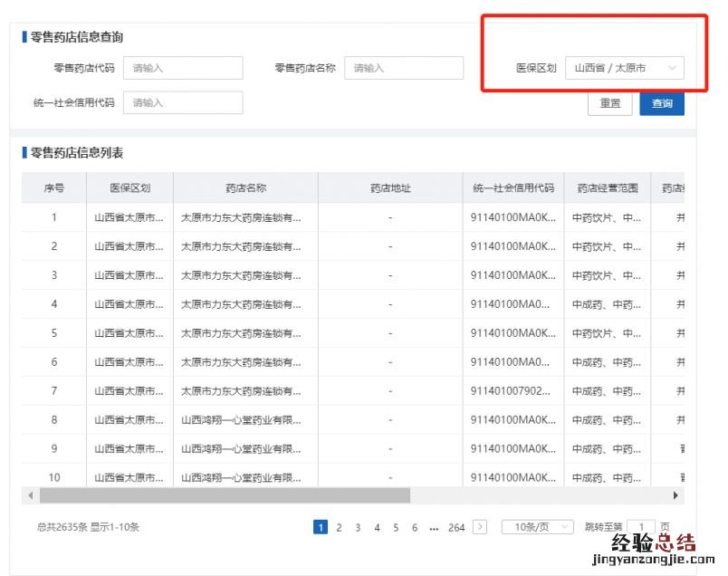728x576 pixels.
Task: Click the 统一社会信用代码 input field
Action: tap(183, 102)
